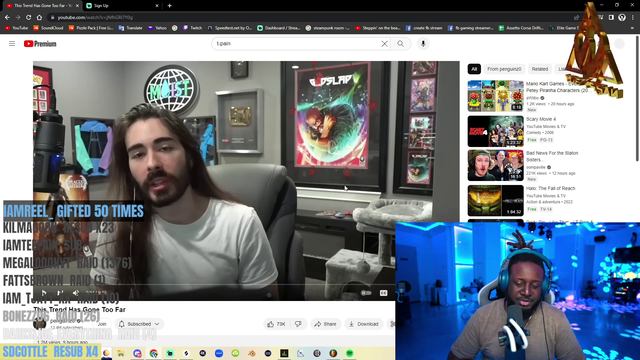
Task: Select the Related filter chip
Action: click(x=540, y=69)
